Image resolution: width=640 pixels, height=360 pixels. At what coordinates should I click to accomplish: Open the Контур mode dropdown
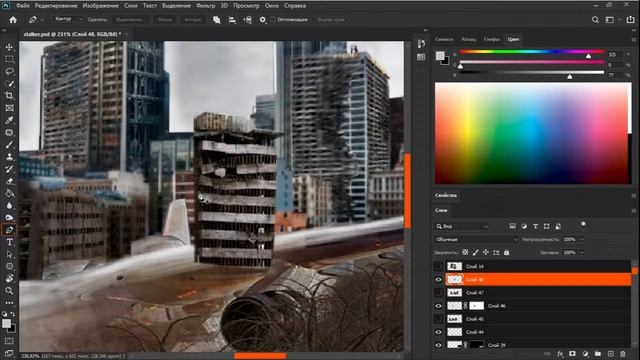68,19
